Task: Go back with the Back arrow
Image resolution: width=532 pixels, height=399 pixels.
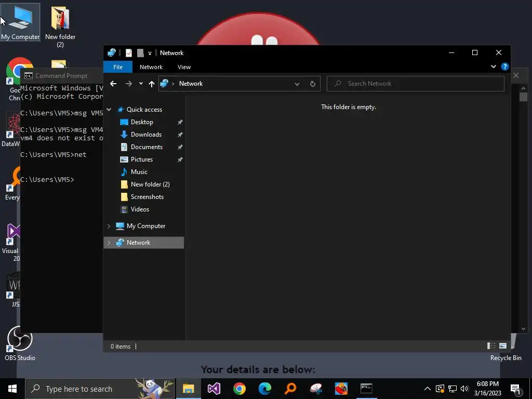Action: (113, 84)
